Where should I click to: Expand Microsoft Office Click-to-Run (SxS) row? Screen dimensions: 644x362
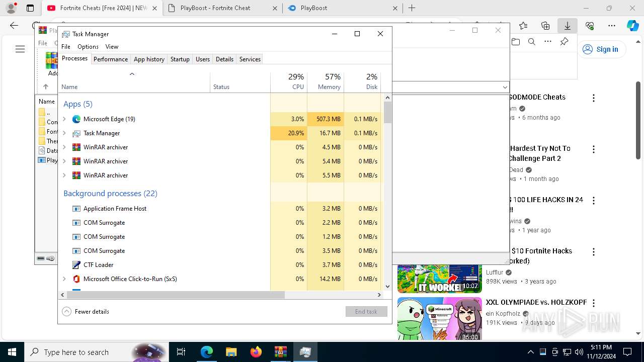pos(64,279)
